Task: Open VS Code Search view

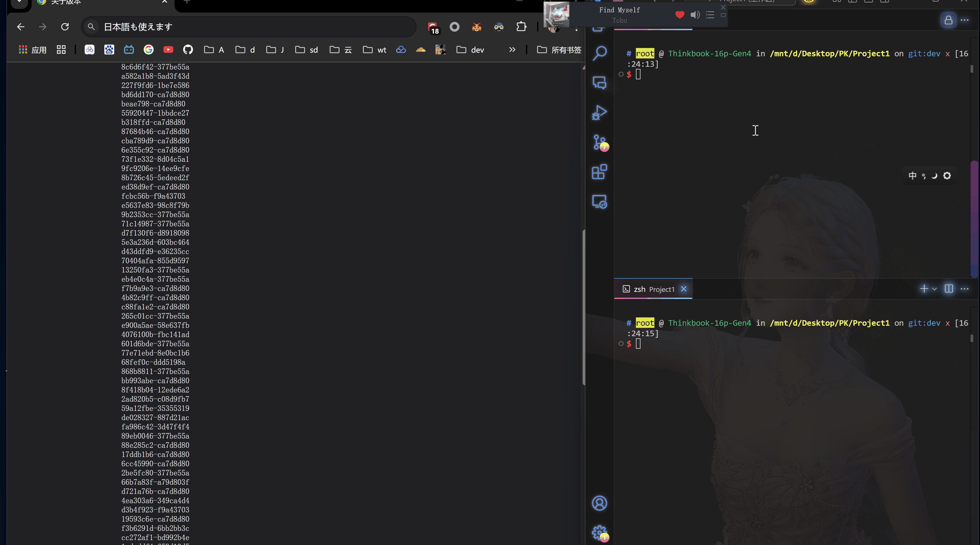Action: pyautogui.click(x=600, y=53)
